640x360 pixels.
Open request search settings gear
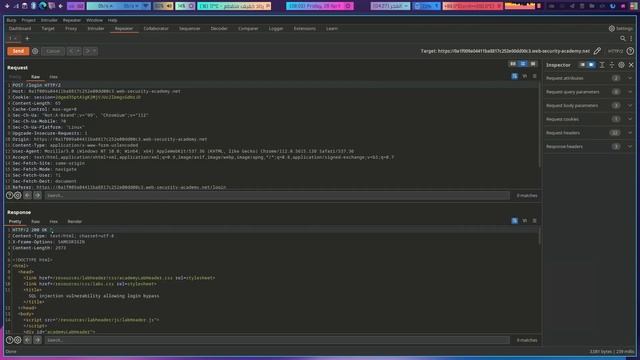pyautogui.click(x=18, y=196)
